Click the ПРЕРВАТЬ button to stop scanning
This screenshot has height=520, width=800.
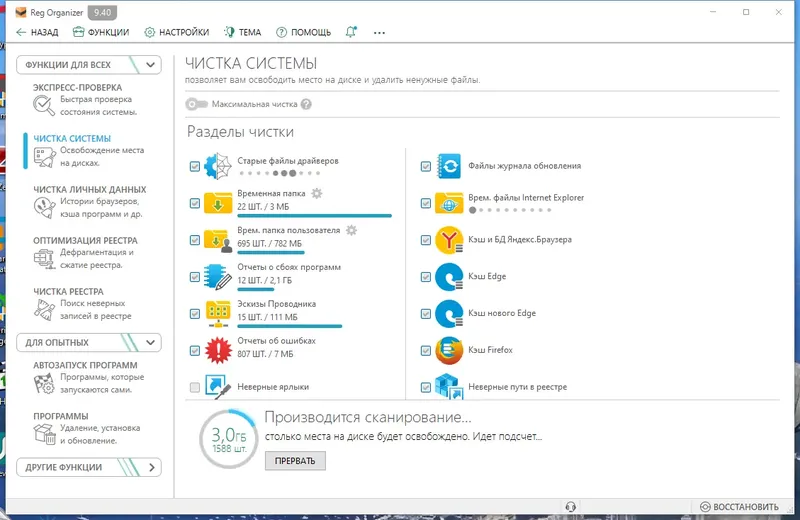pyautogui.click(x=295, y=461)
